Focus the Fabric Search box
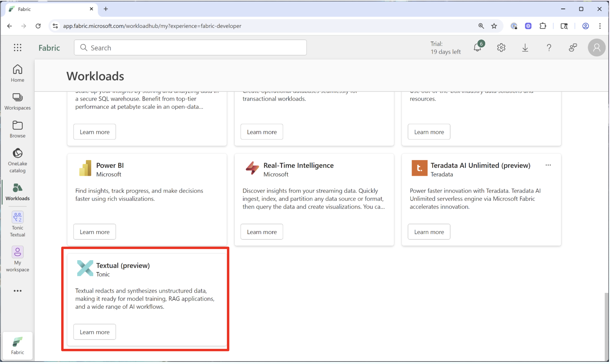The image size is (610, 364). 190,48
